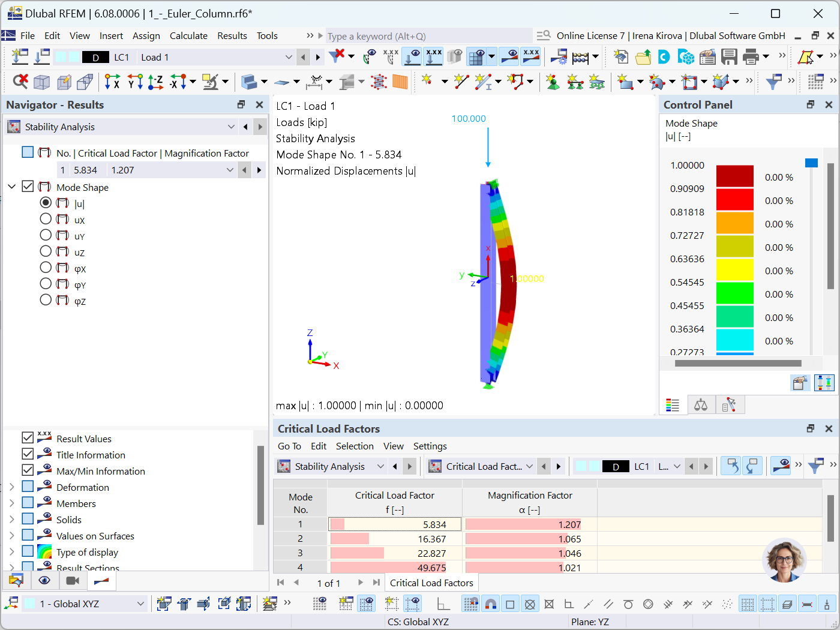Select the uZ mode shape radio button
This screenshot has height=630, width=840.
click(46, 252)
